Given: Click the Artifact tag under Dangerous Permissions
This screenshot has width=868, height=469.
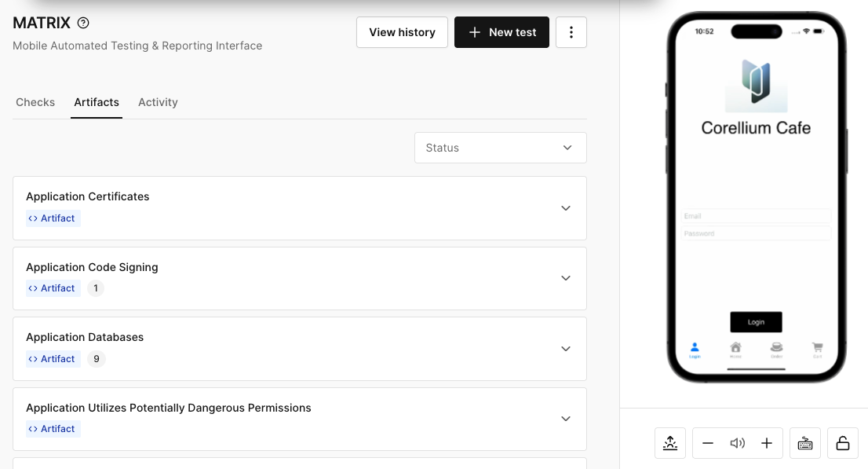Looking at the screenshot, I should point(53,428).
